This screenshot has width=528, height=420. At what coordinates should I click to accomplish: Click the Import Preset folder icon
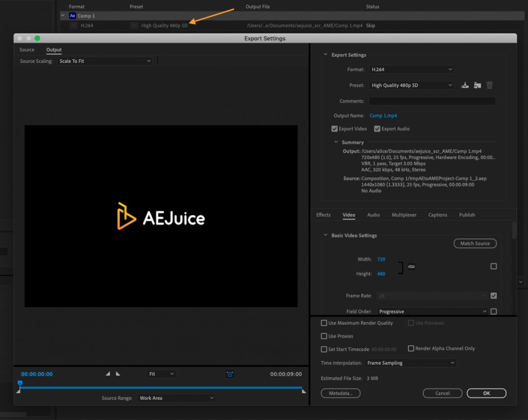pos(477,85)
